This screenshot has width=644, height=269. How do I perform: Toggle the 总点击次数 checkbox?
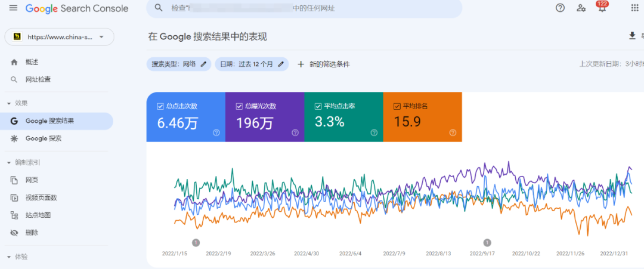coord(160,106)
